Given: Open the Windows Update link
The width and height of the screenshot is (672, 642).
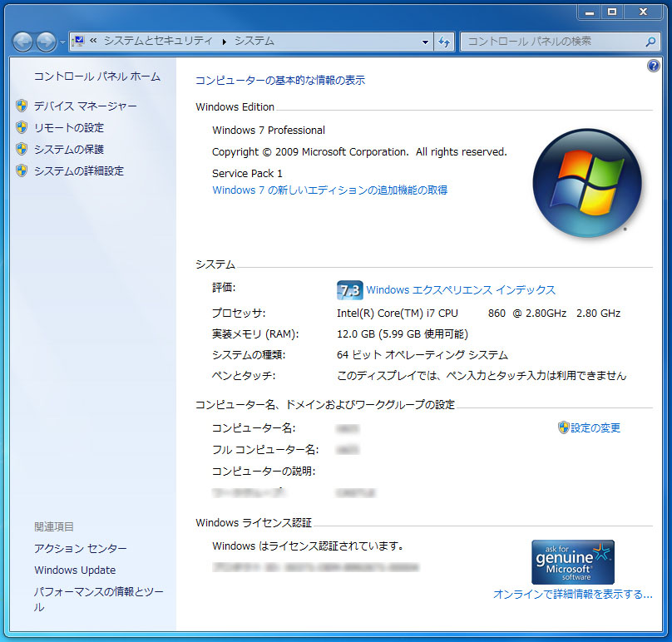Looking at the screenshot, I should click(75, 570).
